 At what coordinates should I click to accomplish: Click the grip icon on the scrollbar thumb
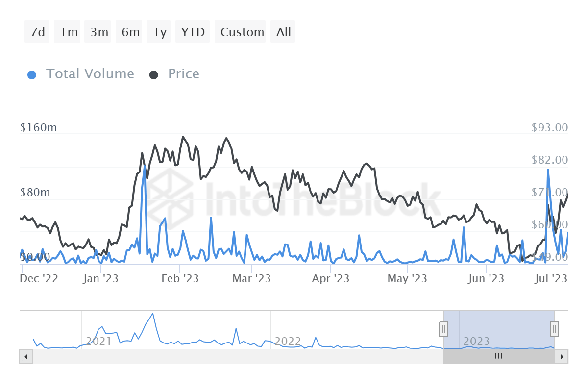pyautogui.click(x=499, y=356)
